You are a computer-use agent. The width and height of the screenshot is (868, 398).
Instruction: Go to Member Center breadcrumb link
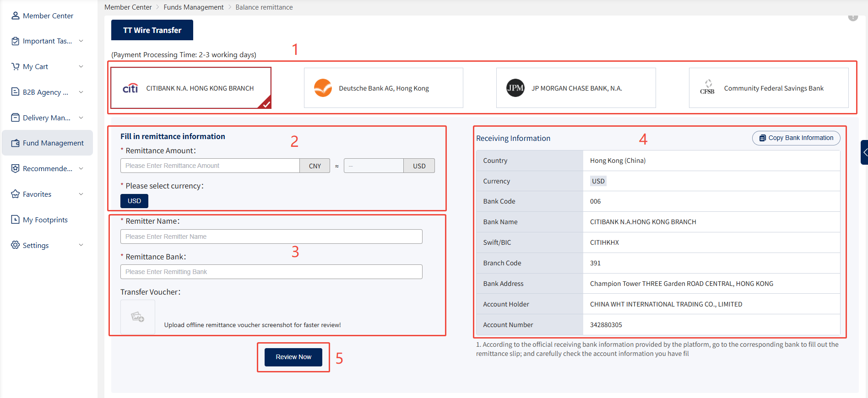(128, 7)
